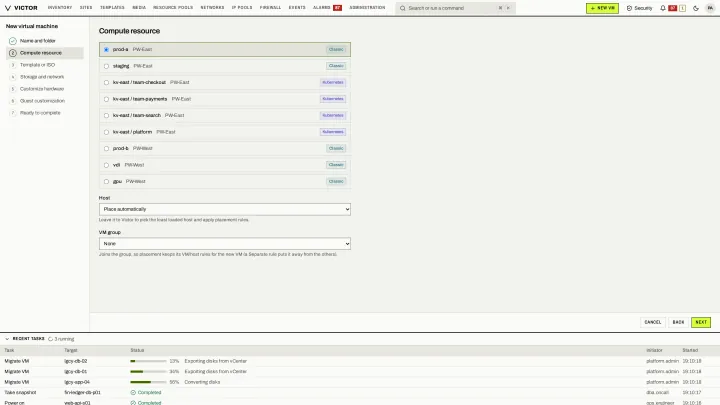Screen dimensions: 720x405
Task: Select kv-east / team-search radio
Action: (x=106, y=116)
